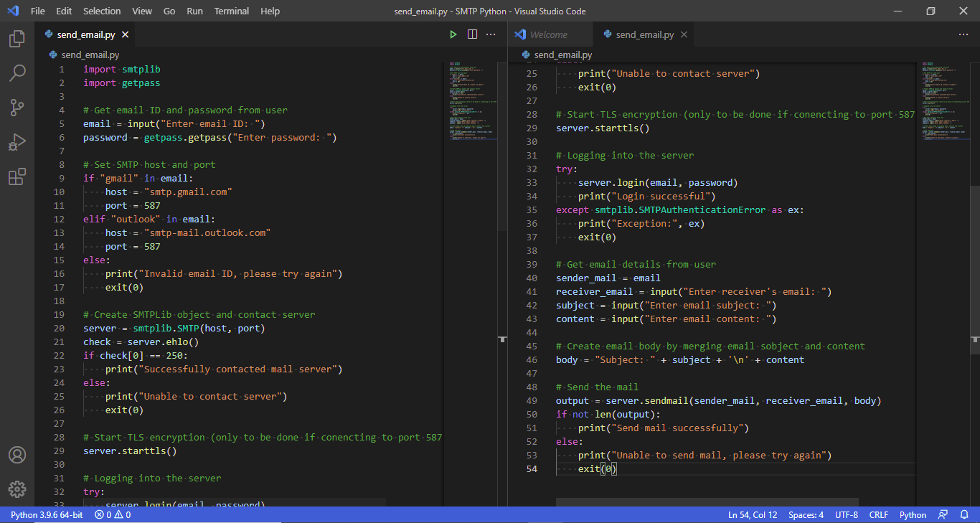Split the left editor with split icon
Screen dimensions: 980x523
(x=472, y=34)
